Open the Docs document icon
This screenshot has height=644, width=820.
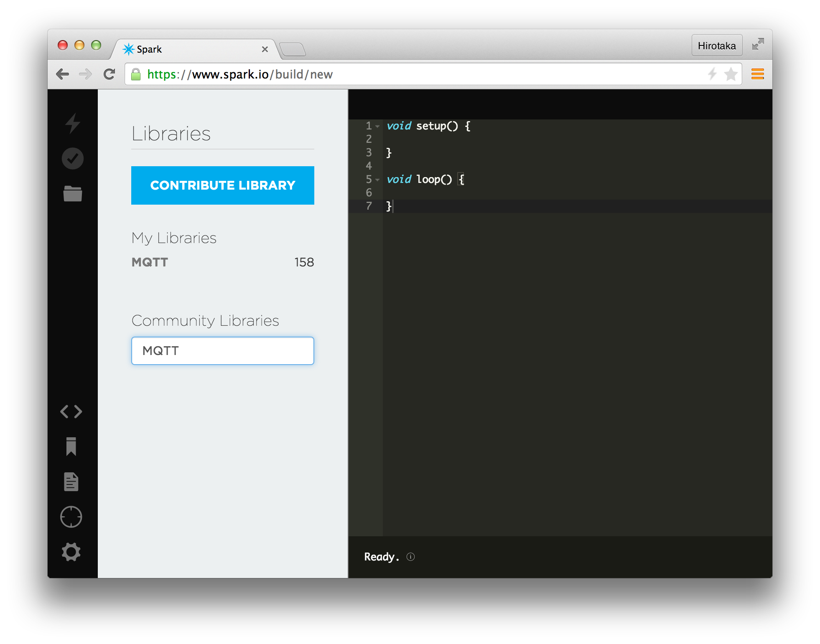(x=71, y=482)
